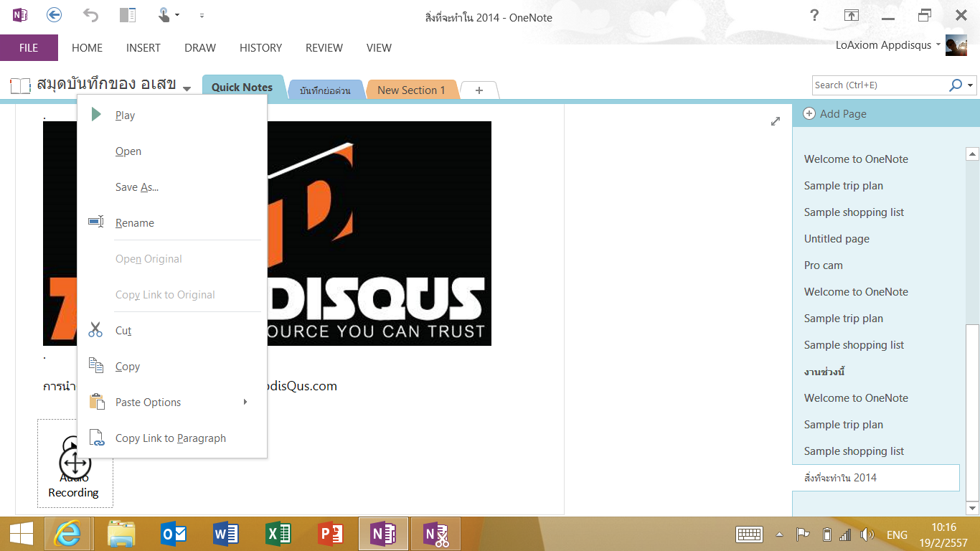Choose Copy Link to Paragraph

coord(172,438)
